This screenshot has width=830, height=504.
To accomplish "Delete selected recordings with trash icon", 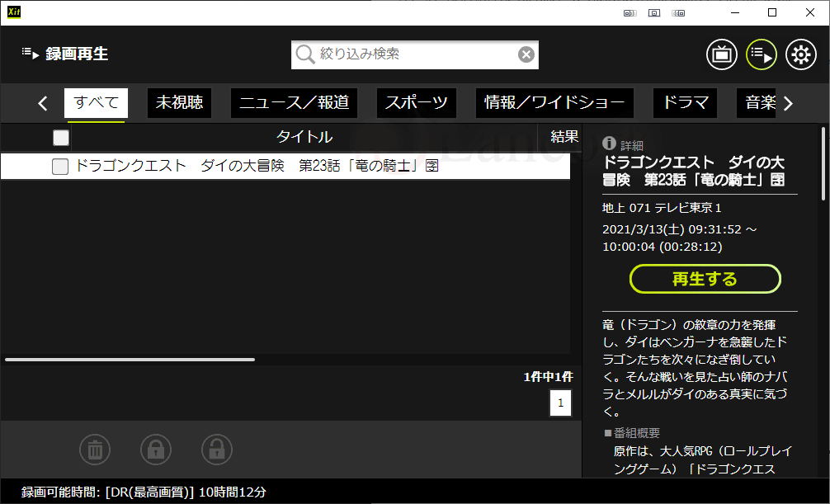I will pyautogui.click(x=95, y=450).
